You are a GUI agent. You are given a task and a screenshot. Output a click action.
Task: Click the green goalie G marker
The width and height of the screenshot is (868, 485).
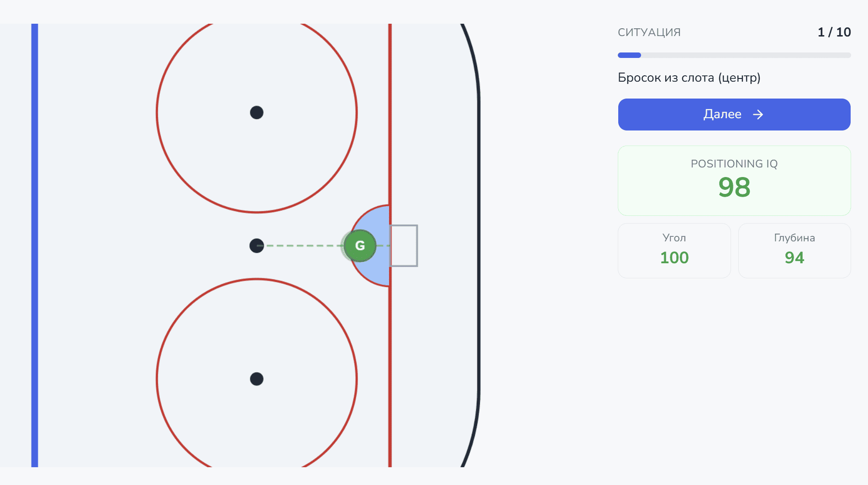pyautogui.click(x=360, y=245)
